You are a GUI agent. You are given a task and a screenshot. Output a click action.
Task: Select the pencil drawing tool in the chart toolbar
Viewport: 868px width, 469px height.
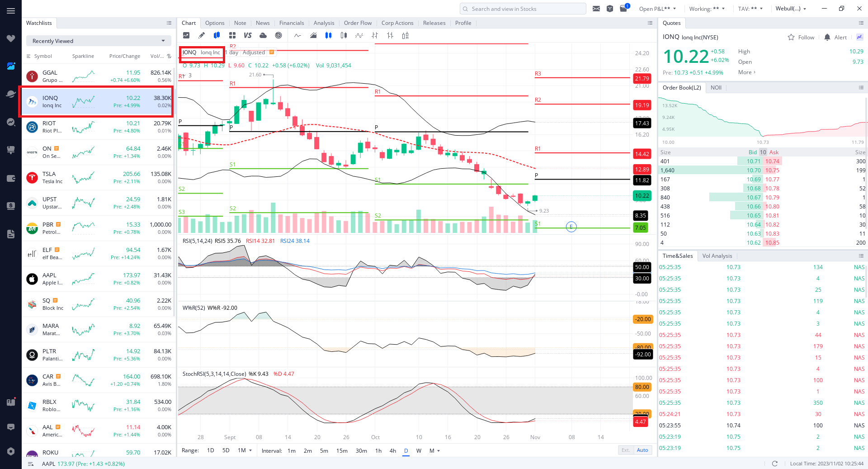tap(202, 35)
